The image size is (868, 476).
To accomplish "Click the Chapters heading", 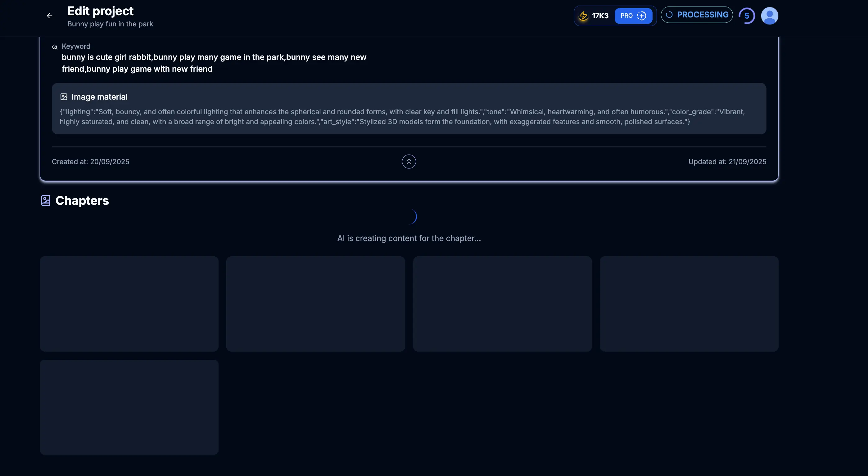I will (82, 201).
